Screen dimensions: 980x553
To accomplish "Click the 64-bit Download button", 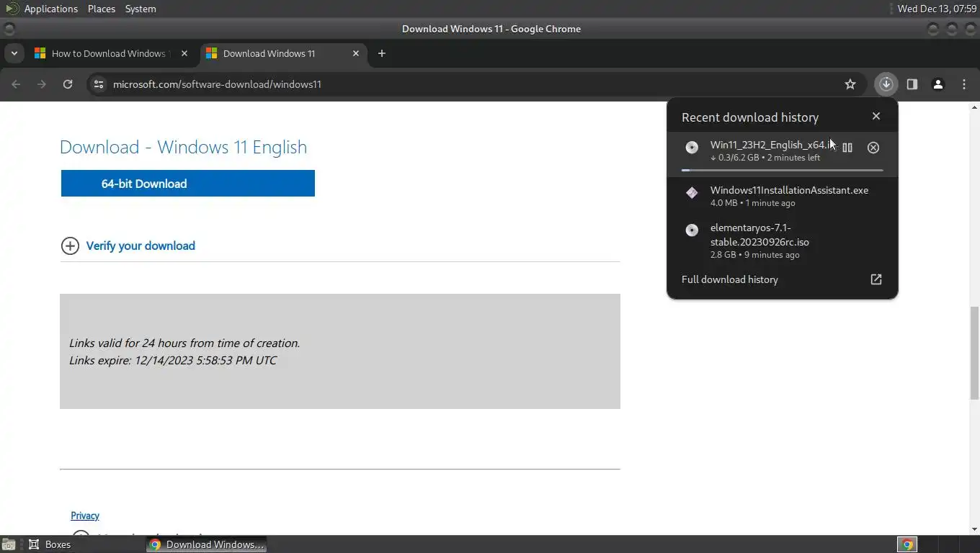I will click(x=188, y=183).
